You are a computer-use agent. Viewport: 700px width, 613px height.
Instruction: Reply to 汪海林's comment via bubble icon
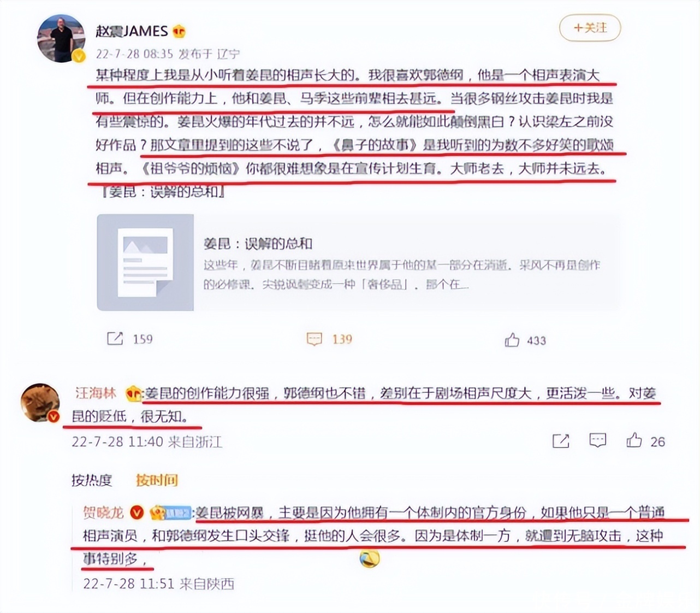click(597, 440)
